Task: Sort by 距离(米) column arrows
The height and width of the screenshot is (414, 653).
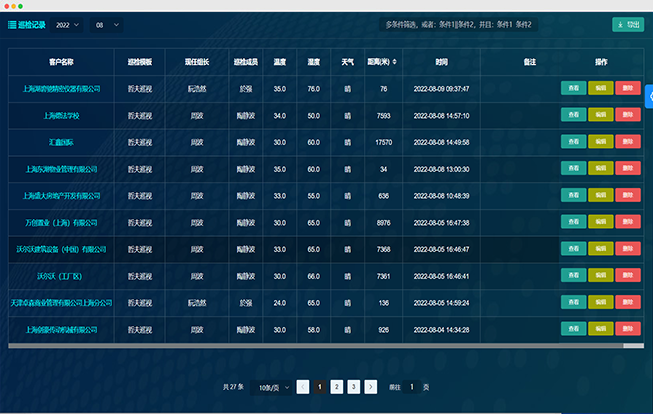Action: point(393,62)
